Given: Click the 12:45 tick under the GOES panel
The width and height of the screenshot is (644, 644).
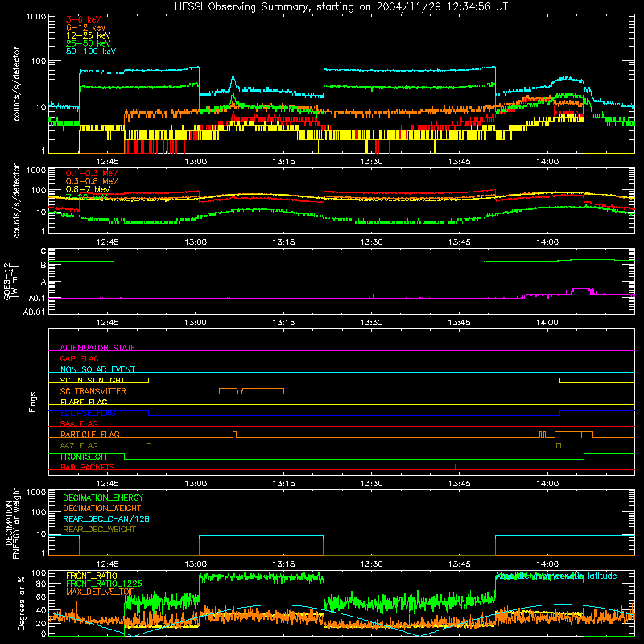Looking at the screenshot, I should [x=108, y=323].
